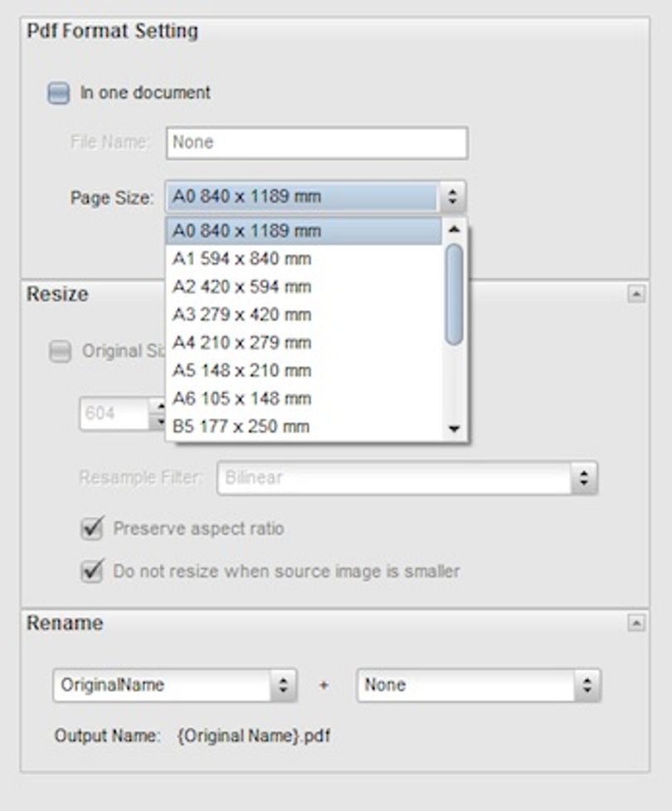Viewport: 672px width, 811px height.
Task: Click the None suffix dropdown arrows
Action: [587, 685]
